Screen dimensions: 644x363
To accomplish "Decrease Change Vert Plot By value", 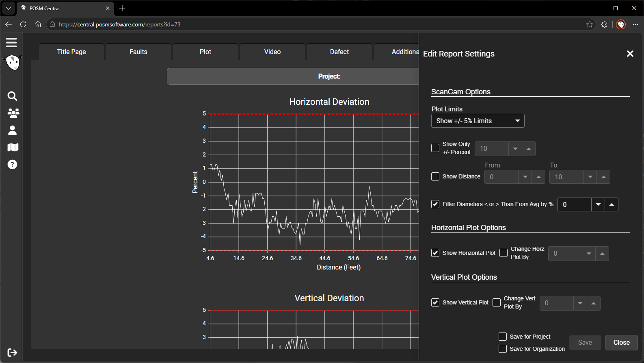I will pos(580,303).
